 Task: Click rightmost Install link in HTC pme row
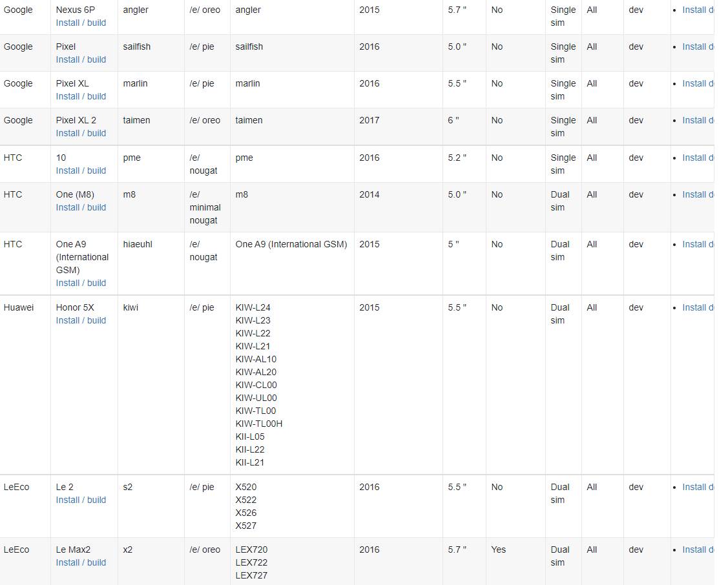pyautogui.click(x=698, y=158)
